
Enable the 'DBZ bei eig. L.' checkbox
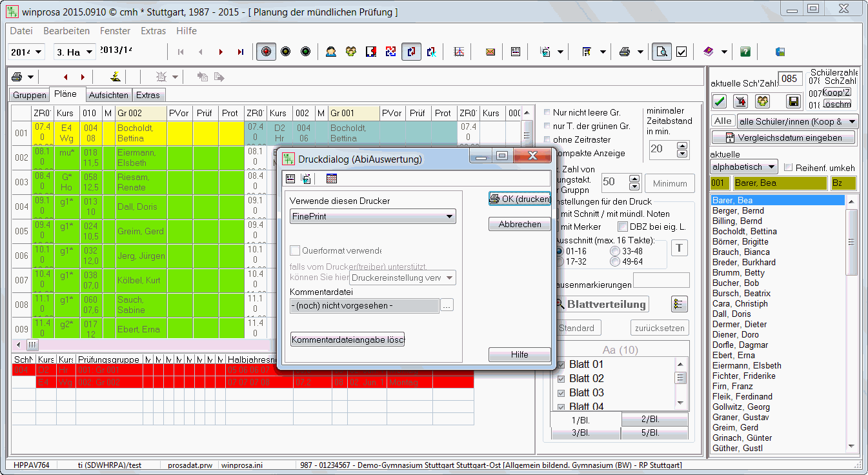(623, 227)
